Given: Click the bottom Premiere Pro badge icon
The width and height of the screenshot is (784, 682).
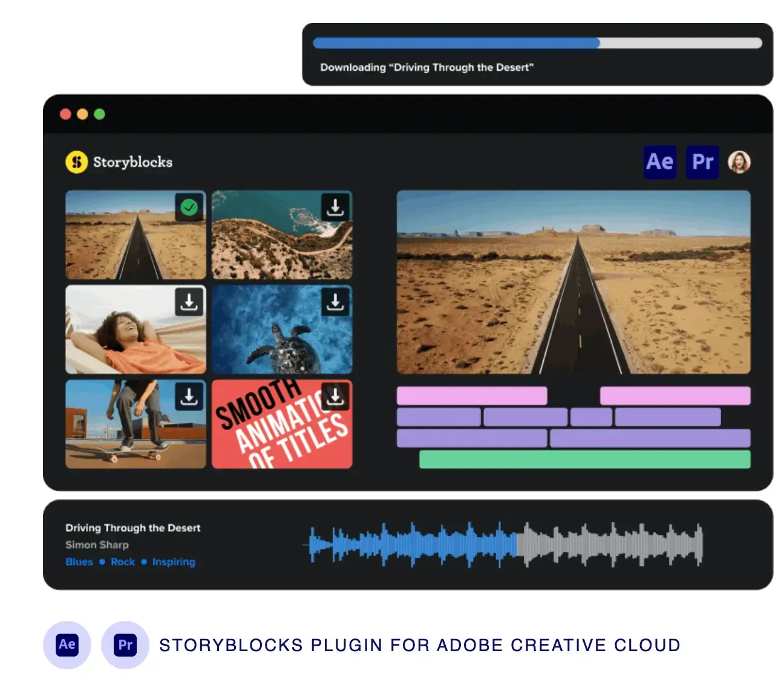Looking at the screenshot, I should click(x=125, y=645).
